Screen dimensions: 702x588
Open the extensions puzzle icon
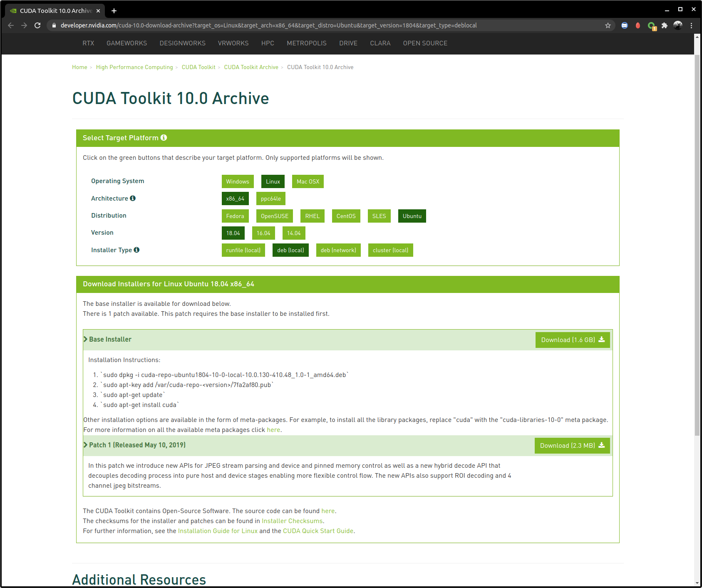665,25
